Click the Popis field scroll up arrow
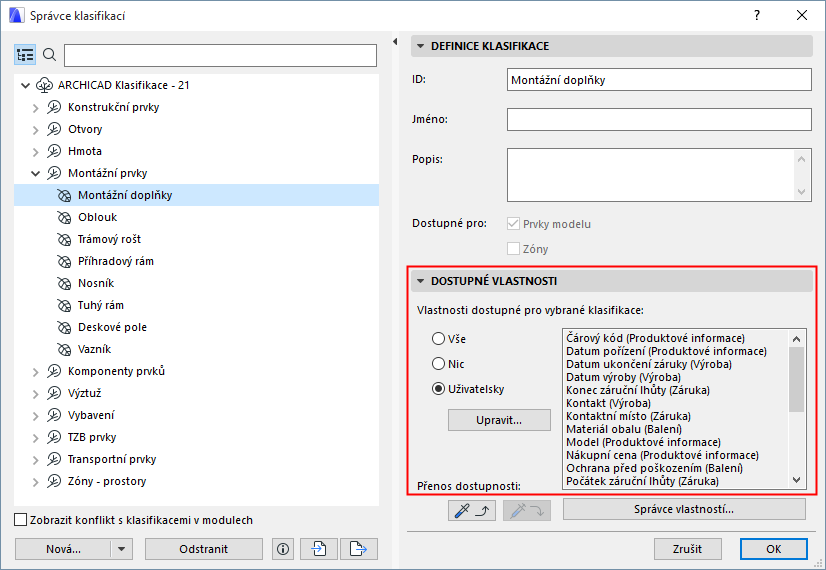This screenshot has width=826, height=570. 801,159
